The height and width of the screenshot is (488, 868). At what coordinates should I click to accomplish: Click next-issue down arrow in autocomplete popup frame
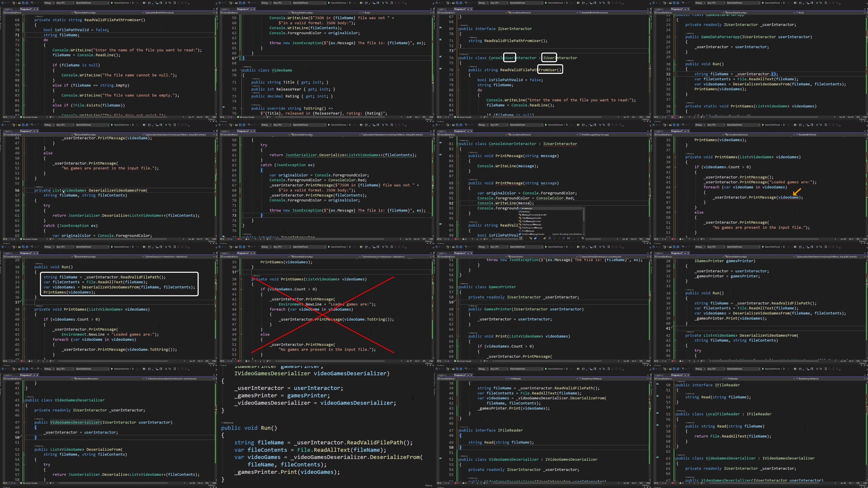click(477, 239)
